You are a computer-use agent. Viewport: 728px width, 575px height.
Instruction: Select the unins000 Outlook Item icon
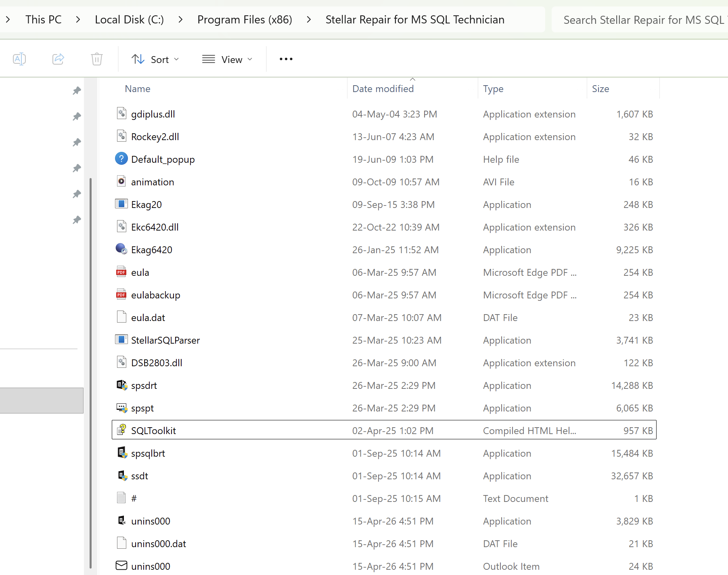[121, 565]
